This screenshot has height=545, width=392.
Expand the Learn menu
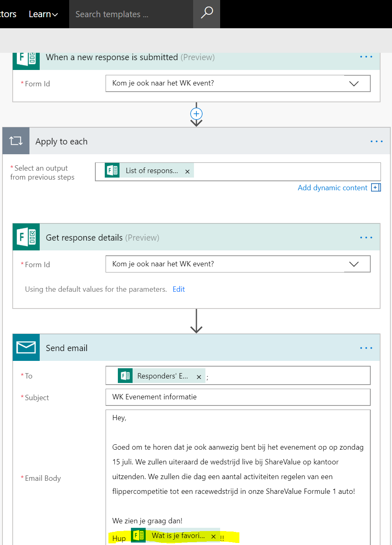(43, 14)
